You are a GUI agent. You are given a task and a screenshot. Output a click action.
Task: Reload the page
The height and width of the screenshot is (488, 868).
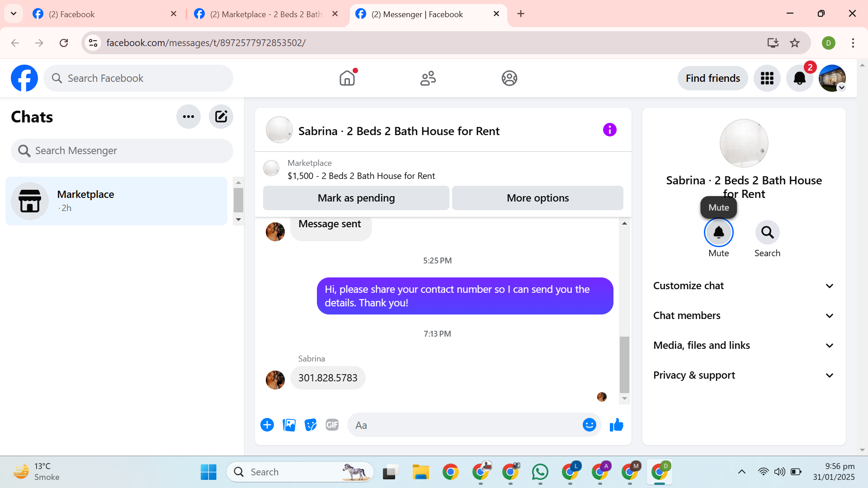(x=64, y=43)
